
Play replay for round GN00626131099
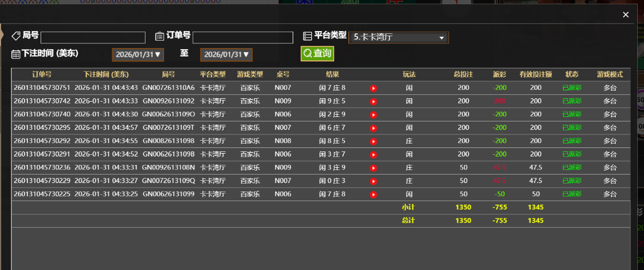(373, 194)
